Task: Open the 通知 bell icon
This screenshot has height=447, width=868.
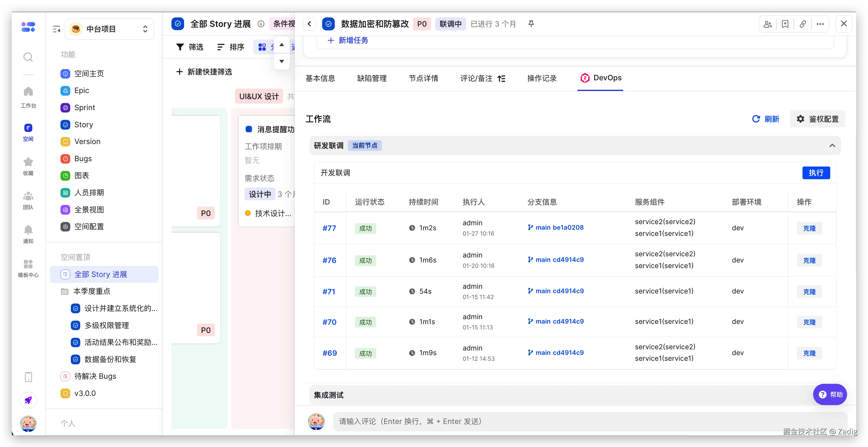Action: pyautogui.click(x=28, y=230)
